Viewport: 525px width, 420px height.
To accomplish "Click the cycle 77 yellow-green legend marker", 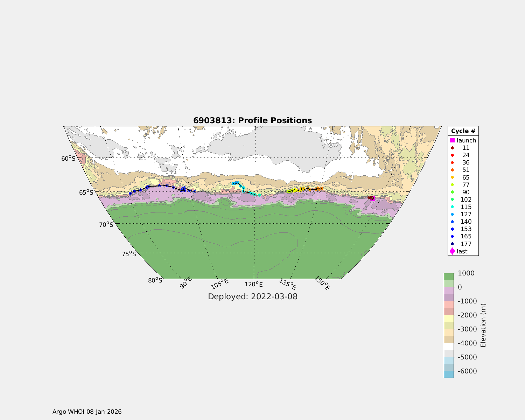I will (452, 185).
